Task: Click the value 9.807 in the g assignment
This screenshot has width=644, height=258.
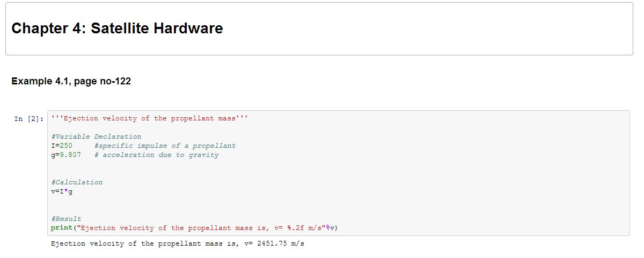Action: pyautogui.click(x=70, y=155)
